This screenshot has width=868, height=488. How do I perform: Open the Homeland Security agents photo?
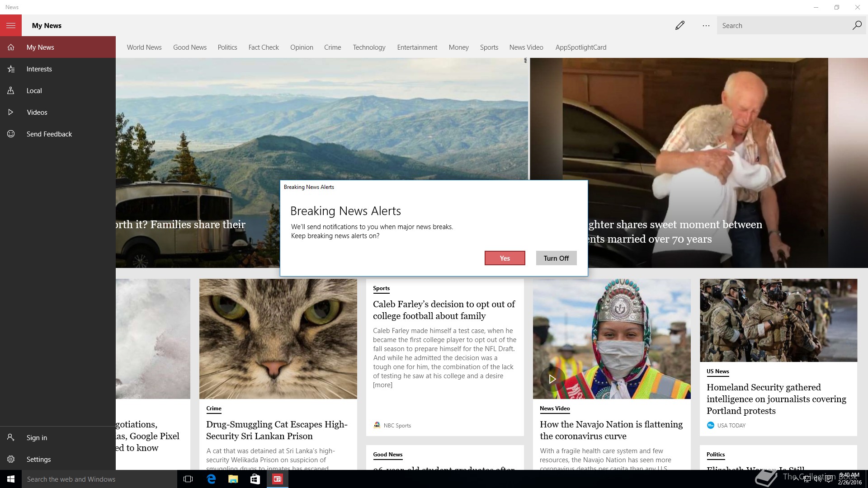click(x=778, y=320)
